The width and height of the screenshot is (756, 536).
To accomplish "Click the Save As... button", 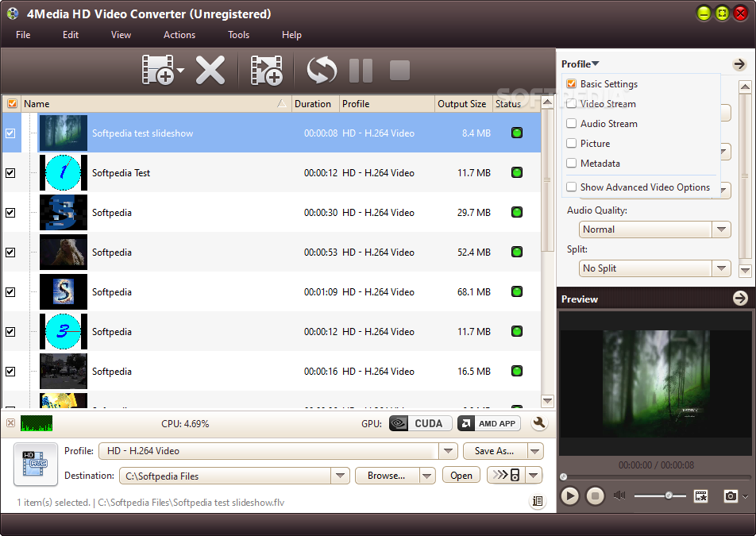I will click(495, 451).
